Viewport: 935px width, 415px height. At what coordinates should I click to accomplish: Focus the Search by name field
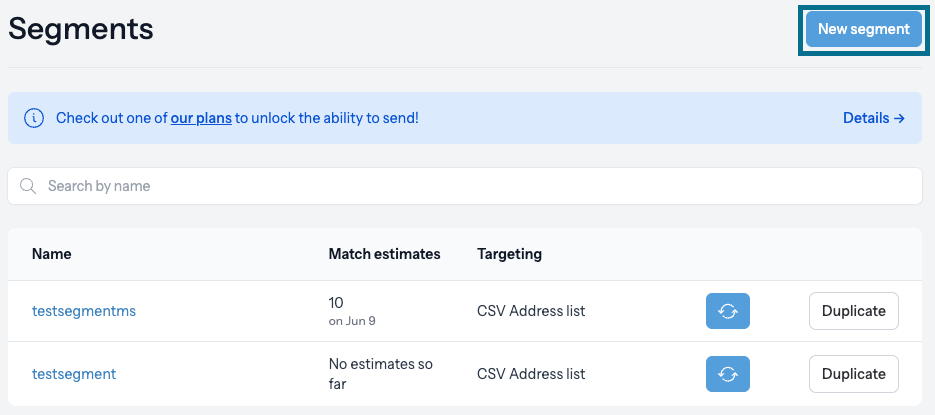coord(465,186)
